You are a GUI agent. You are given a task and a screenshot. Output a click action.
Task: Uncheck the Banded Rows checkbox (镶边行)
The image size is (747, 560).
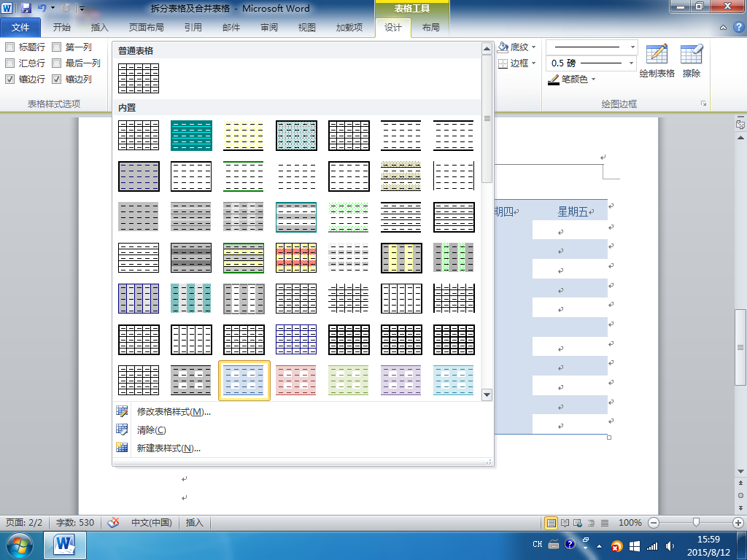tap(9, 79)
